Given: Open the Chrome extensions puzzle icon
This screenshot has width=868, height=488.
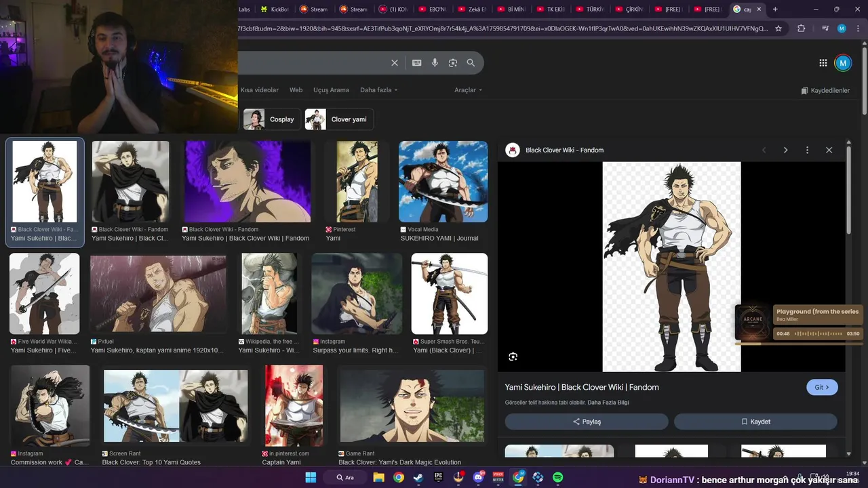Looking at the screenshot, I should (x=802, y=28).
